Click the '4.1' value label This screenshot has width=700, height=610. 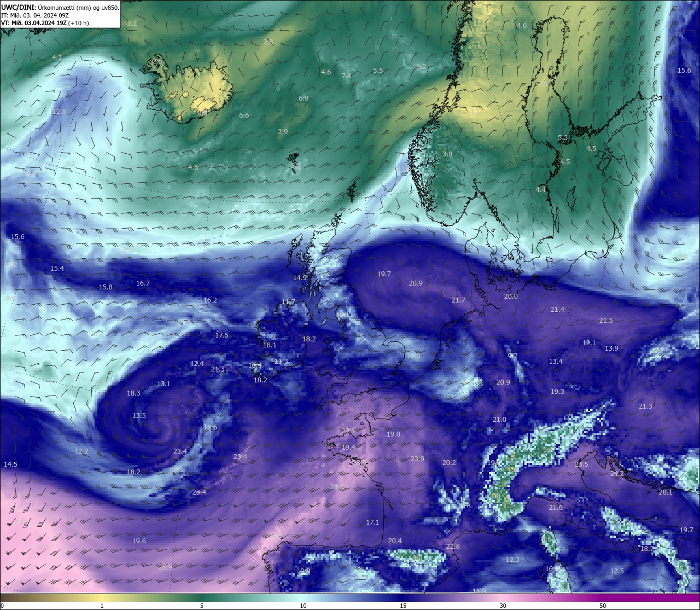(x=57, y=57)
